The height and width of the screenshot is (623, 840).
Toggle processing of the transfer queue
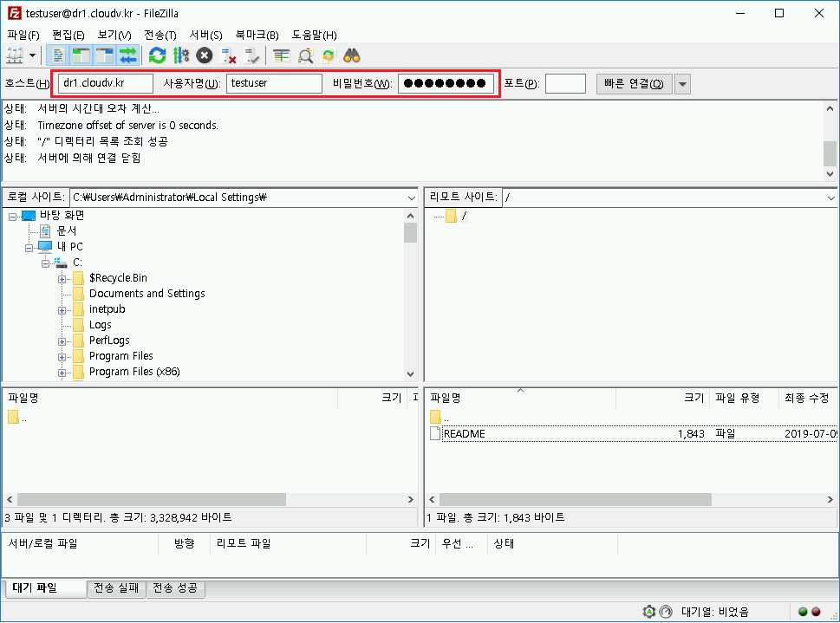tap(181, 55)
